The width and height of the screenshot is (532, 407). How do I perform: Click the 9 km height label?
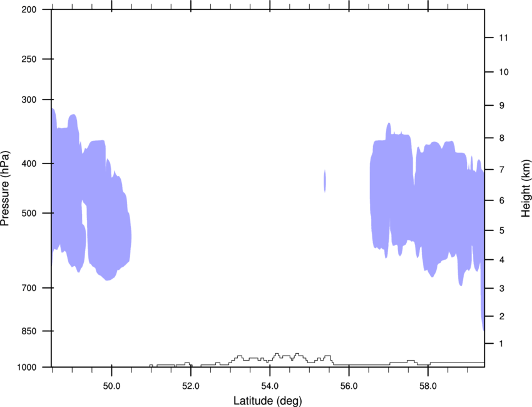coord(502,106)
